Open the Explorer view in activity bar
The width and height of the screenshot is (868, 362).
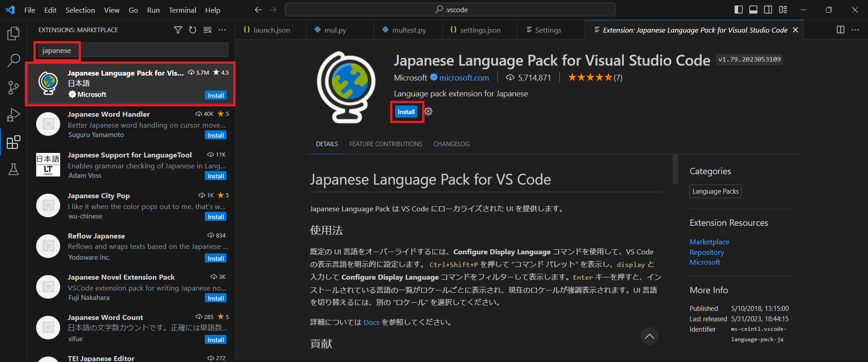pos(14,33)
